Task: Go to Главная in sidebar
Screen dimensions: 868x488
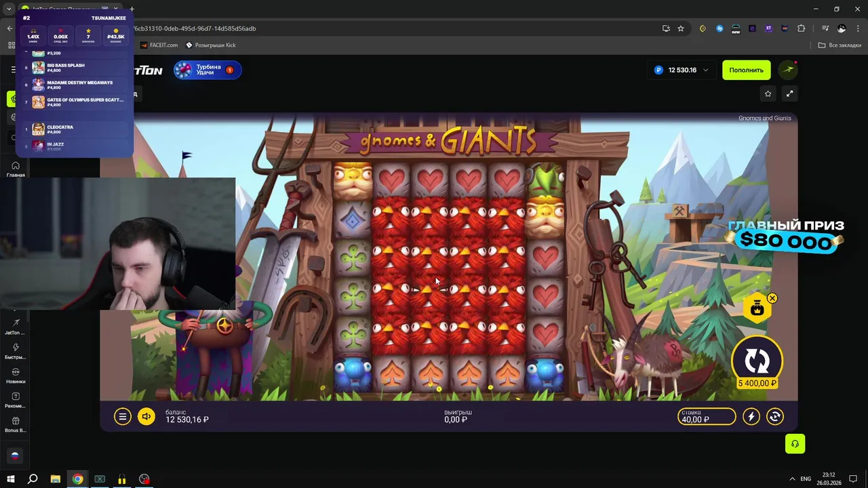Action: coord(16,169)
